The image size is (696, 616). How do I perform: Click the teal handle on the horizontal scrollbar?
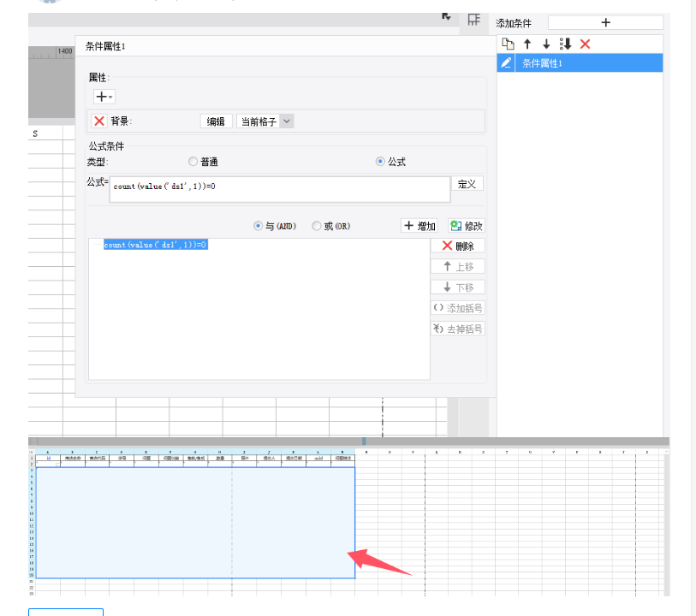click(x=364, y=441)
